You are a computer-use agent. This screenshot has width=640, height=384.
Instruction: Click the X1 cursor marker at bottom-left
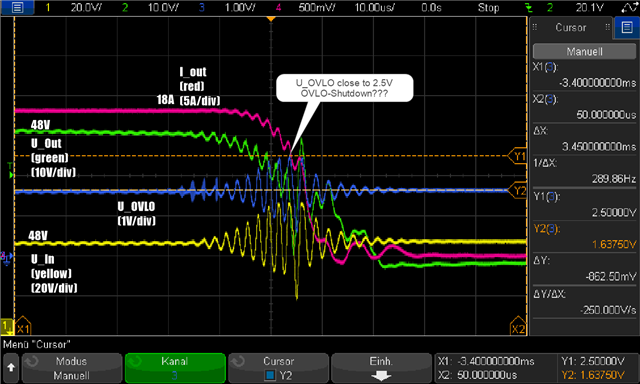click(22, 326)
